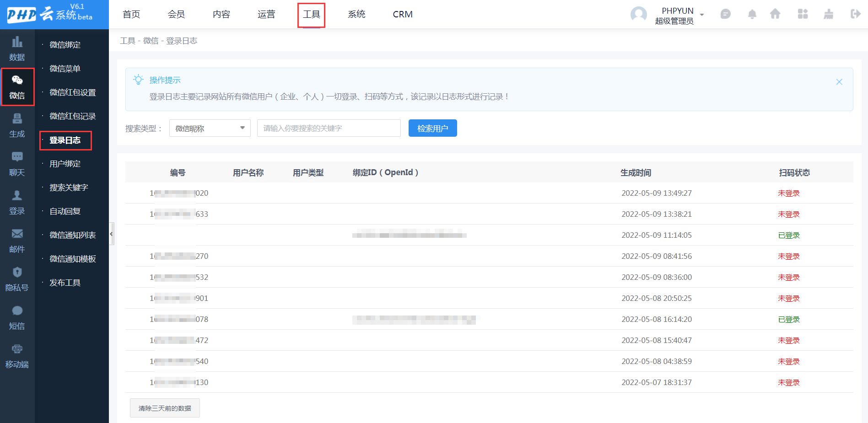The image size is (868, 423).
Task: Click the 检索用户 search button
Action: pyautogui.click(x=432, y=128)
